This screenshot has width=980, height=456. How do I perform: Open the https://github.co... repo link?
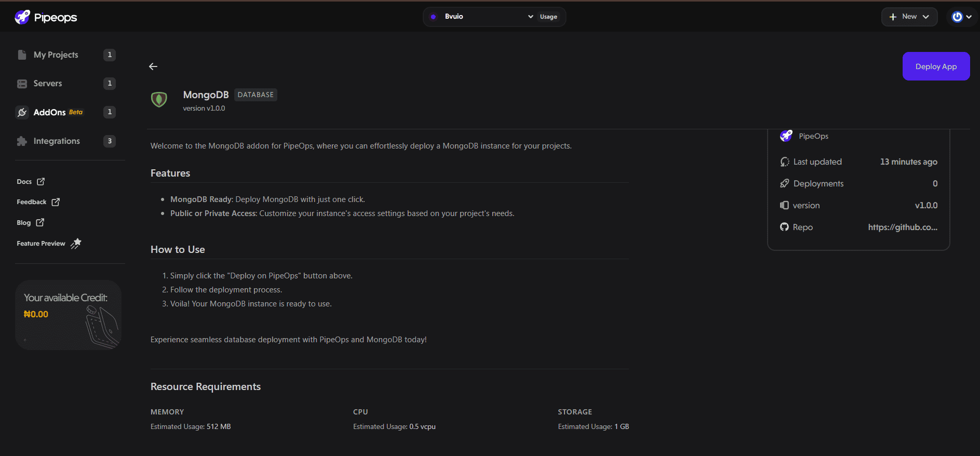coord(903,227)
